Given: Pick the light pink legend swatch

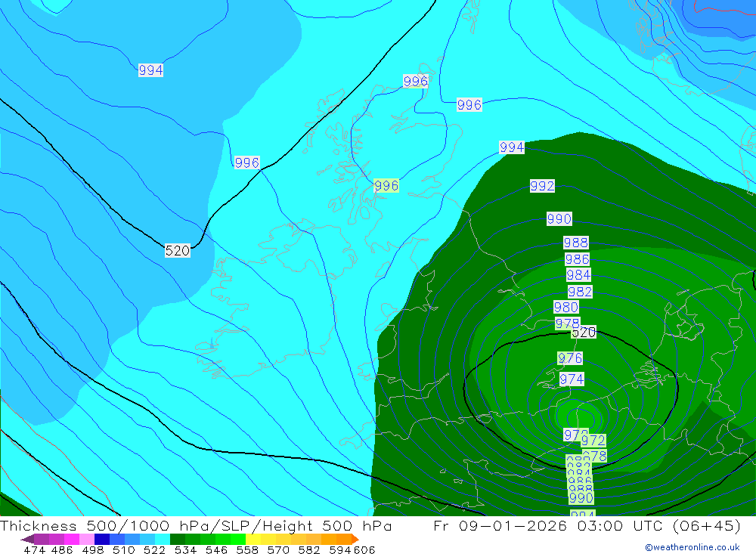Looking at the screenshot, I should tap(87, 539).
